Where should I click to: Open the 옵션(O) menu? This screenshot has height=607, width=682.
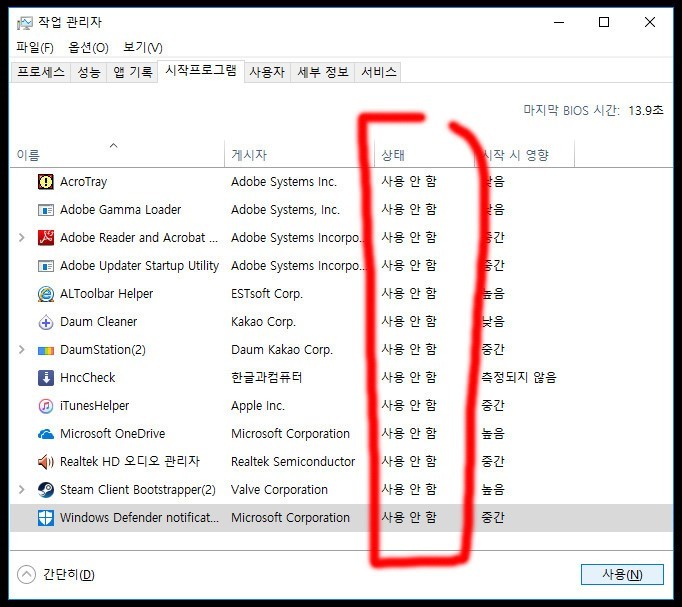click(88, 47)
